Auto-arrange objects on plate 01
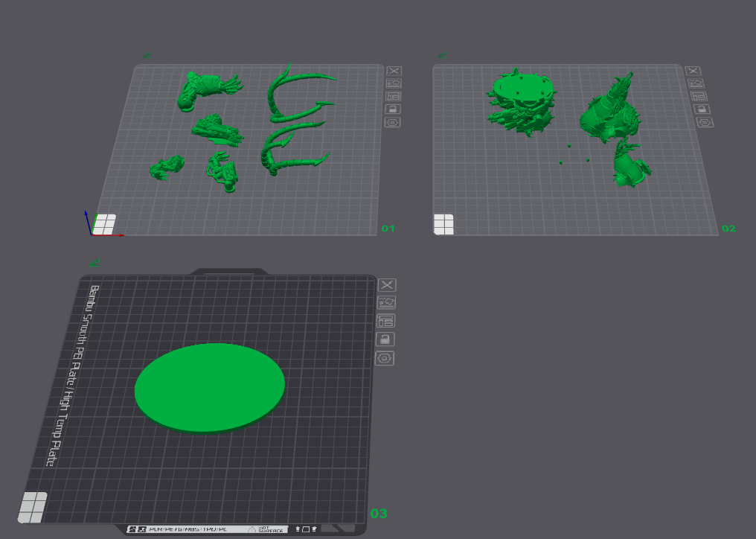 pyautogui.click(x=394, y=96)
